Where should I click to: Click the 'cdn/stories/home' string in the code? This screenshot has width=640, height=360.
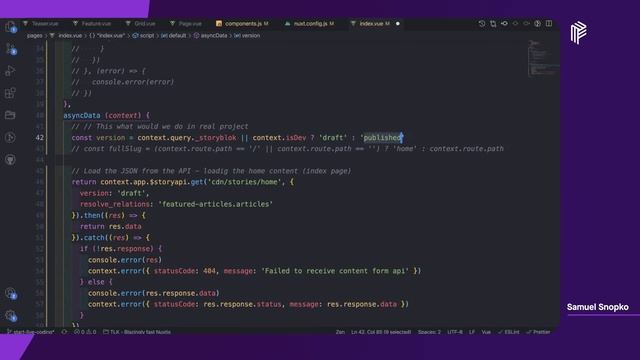pos(244,182)
